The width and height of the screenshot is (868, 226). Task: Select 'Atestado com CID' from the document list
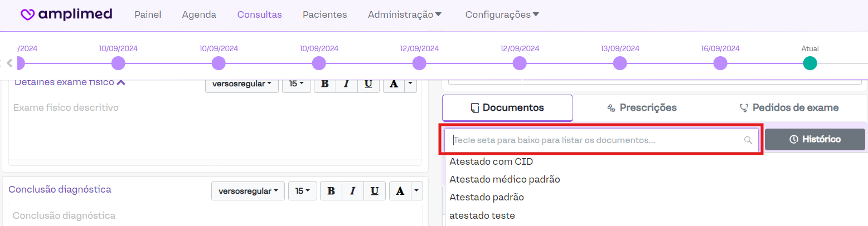click(491, 162)
